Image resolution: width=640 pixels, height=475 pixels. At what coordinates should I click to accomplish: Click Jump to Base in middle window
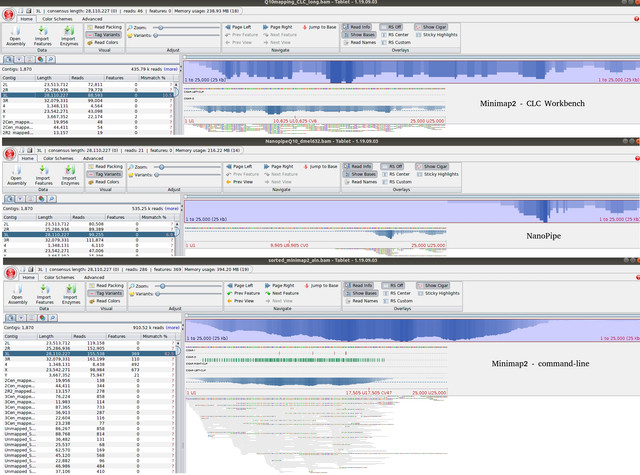tap(320, 166)
